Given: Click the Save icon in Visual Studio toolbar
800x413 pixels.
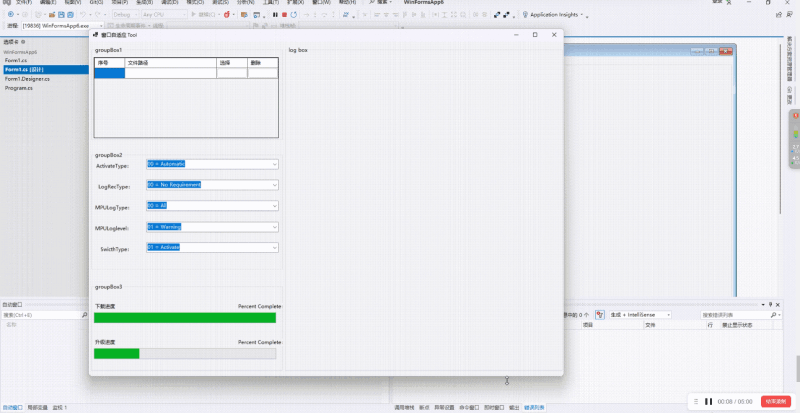Looking at the screenshot, I should [x=61, y=15].
